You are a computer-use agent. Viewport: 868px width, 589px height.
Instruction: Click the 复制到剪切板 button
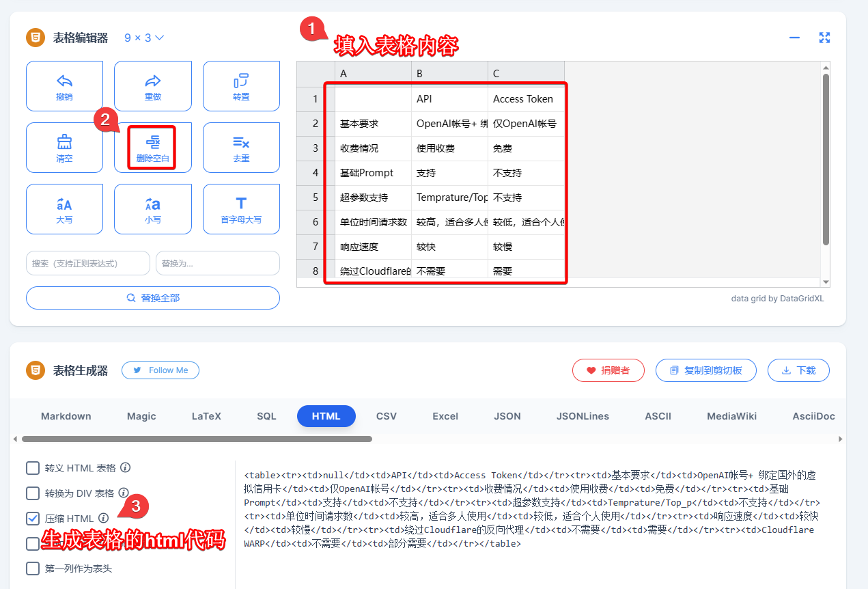click(706, 370)
